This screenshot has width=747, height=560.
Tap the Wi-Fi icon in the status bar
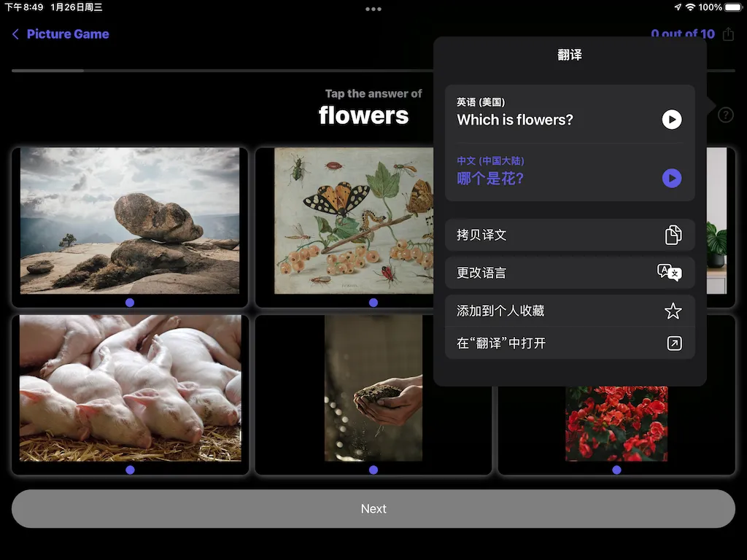(x=692, y=6)
